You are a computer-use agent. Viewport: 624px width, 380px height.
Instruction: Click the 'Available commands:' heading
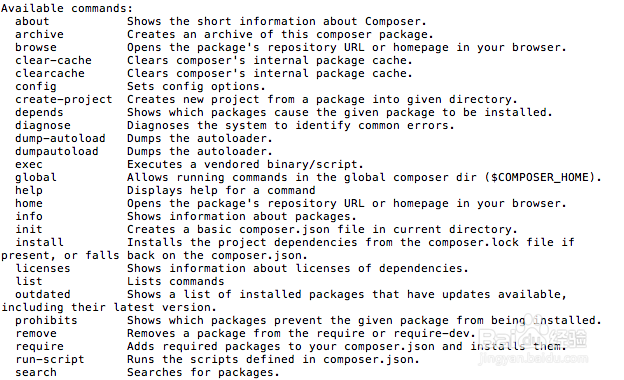click(67, 8)
